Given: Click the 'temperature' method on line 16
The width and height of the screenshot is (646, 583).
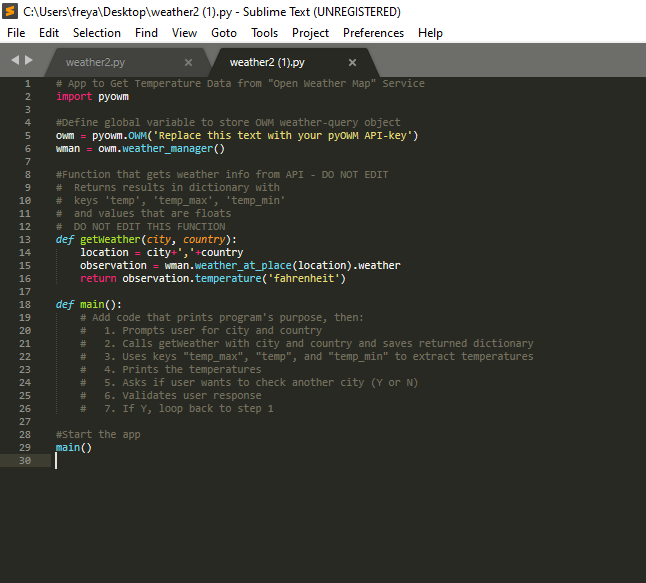Looking at the screenshot, I should point(228,279).
